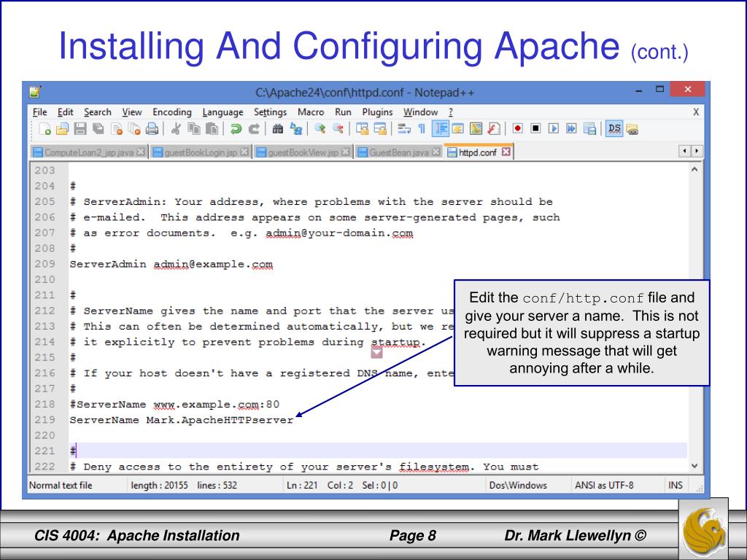The height and width of the screenshot is (560, 747).
Task: Open user defined language dialog icon
Action: click(x=458, y=128)
